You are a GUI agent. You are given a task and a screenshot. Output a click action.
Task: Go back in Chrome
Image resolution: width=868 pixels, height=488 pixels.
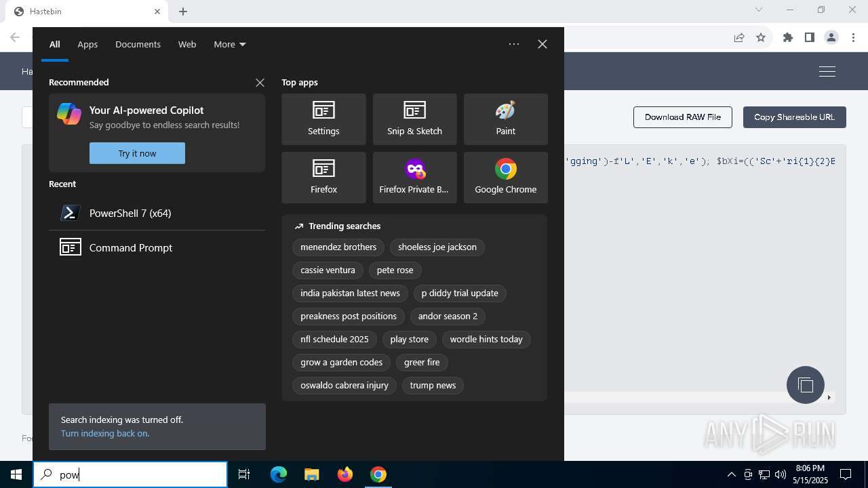click(x=15, y=37)
